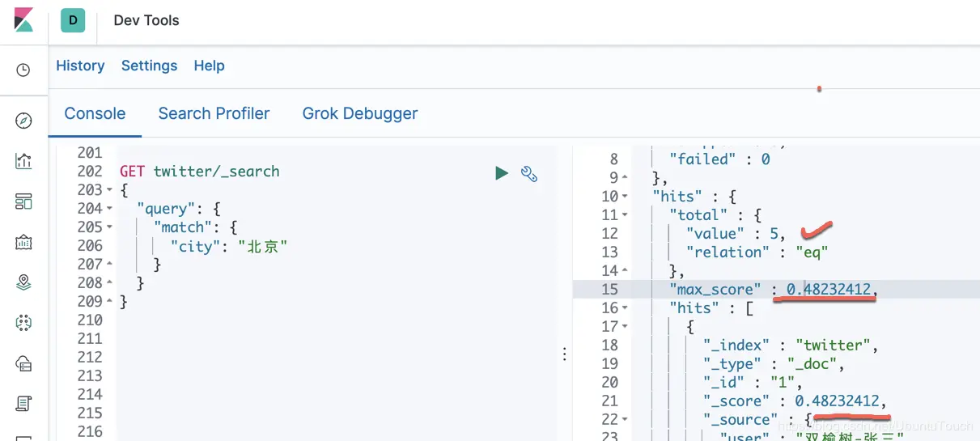Click max_score value 0.48232412
The image size is (980, 441).
pyautogui.click(x=829, y=290)
